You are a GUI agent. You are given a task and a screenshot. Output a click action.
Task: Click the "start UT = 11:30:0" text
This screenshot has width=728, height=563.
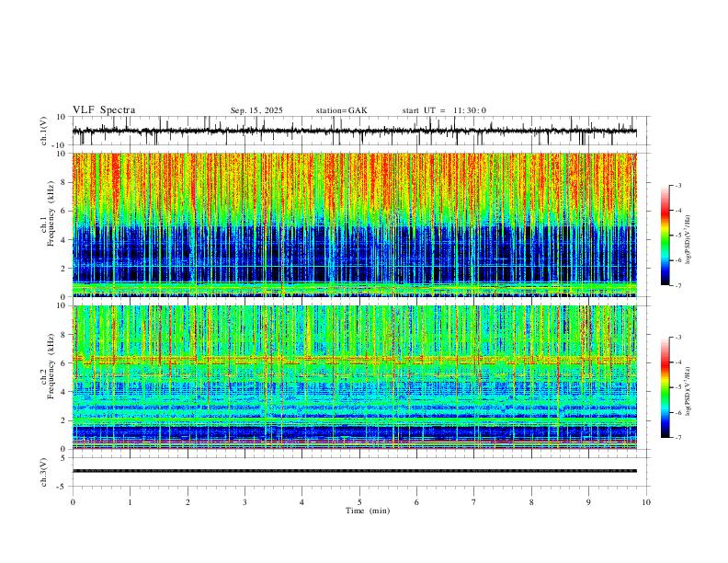click(x=444, y=110)
